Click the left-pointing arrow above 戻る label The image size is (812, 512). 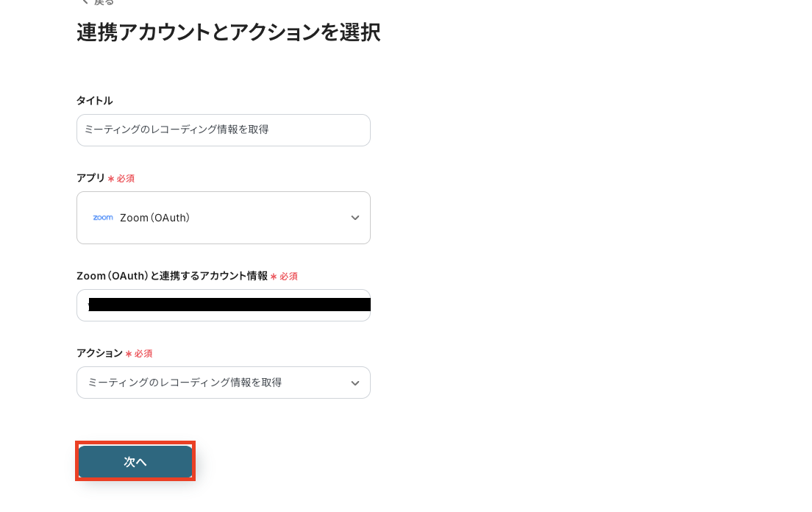click(84, 2)
